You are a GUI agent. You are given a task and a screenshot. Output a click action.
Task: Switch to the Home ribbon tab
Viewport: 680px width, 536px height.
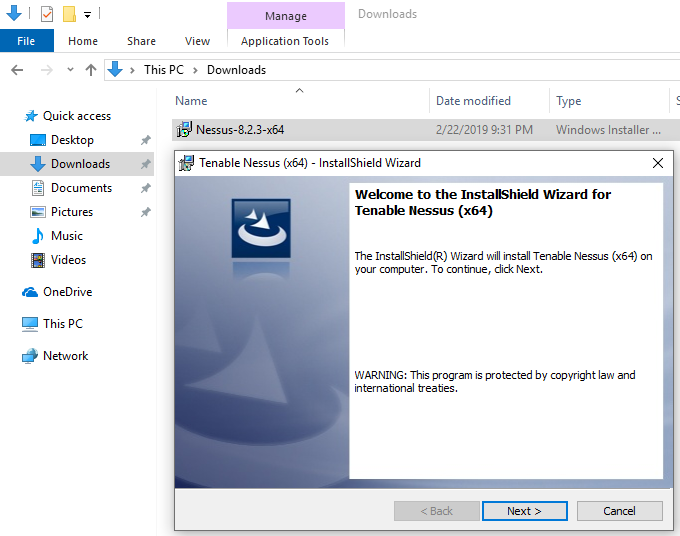(x=83, y=41)
